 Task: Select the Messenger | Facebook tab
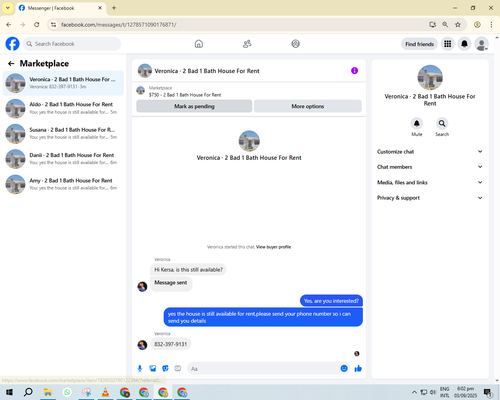pos(60,8)
